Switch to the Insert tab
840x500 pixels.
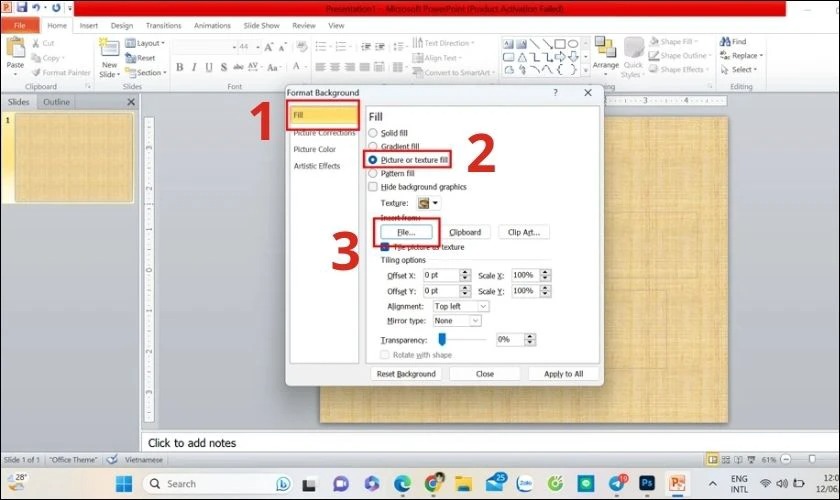coord(89,25)
